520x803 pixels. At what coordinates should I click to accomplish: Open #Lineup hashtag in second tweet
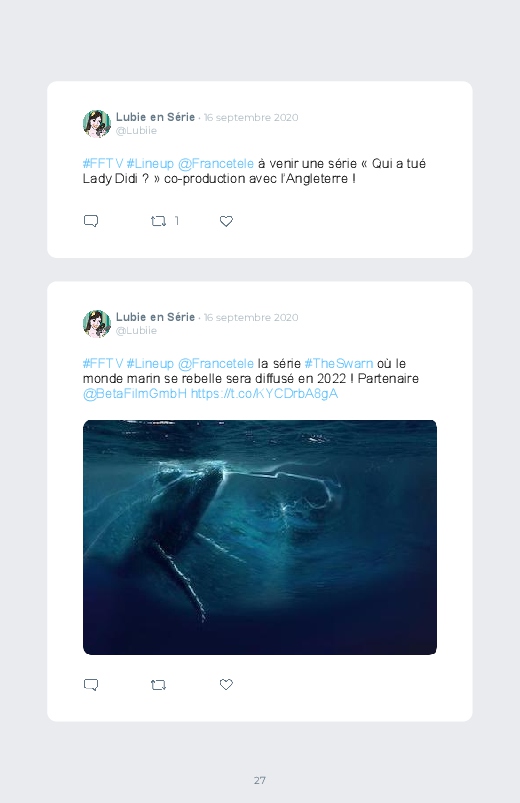(150, 364)
